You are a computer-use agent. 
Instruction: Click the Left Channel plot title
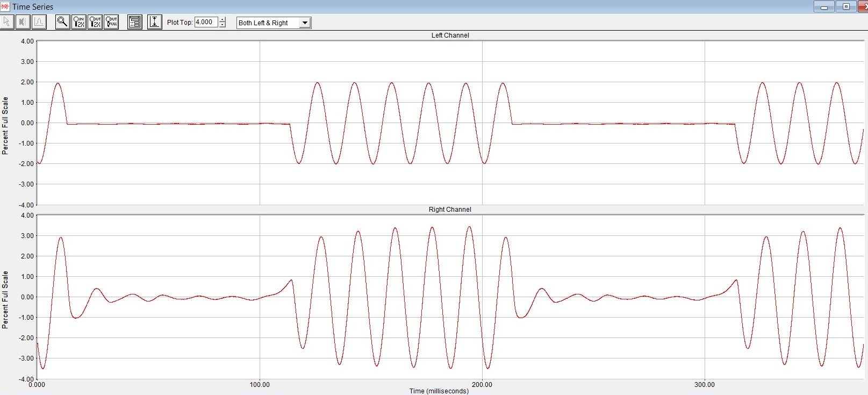tap(450, 35)
